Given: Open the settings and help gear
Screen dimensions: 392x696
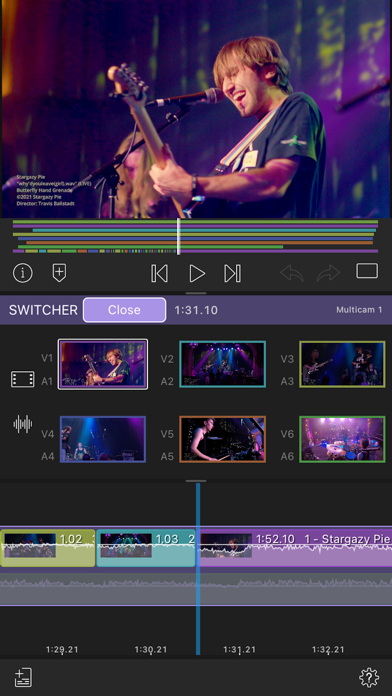Looking at the screenshot, I should tap(369, 678).
